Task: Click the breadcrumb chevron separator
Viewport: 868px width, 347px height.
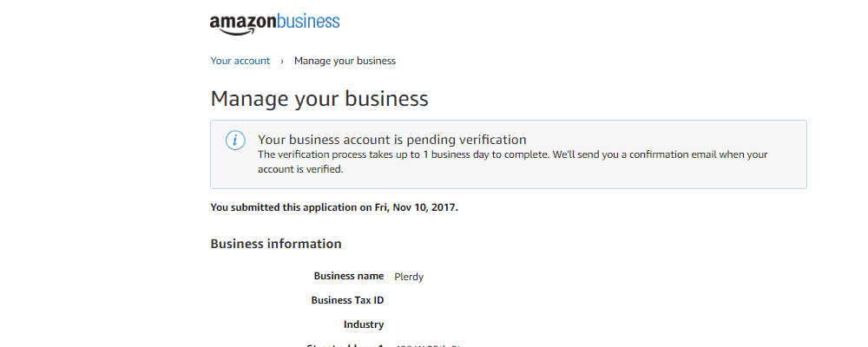Action: click(x=282, y=61)
